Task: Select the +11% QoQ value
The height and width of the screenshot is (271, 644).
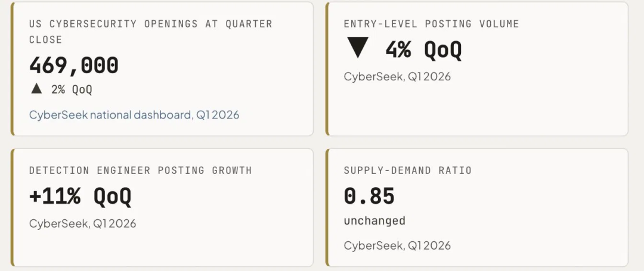Action: coord(80,197)
